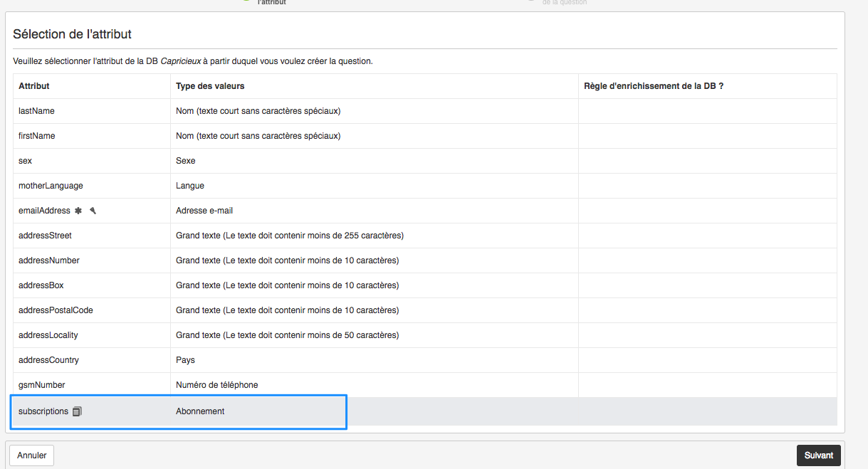868x469 pixels.
Task: Select the addressPostalCode attribute row
Action: tap(91, 310)
